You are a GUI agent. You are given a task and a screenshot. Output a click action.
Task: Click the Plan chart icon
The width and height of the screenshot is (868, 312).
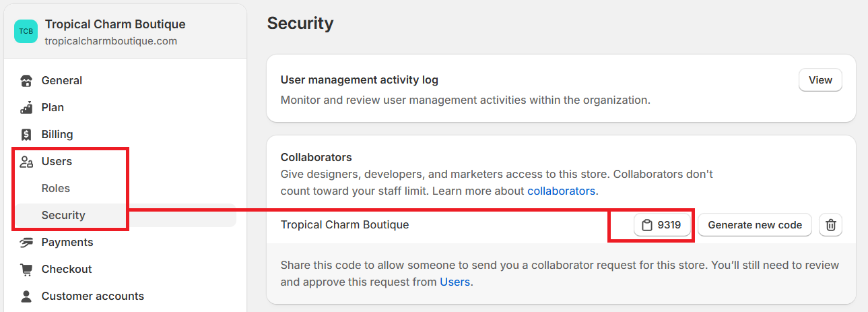26,107
